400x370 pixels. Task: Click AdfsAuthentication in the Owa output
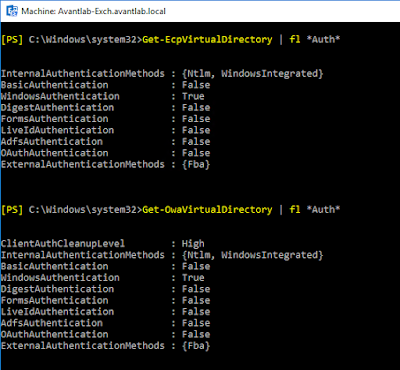click(52, 323)
